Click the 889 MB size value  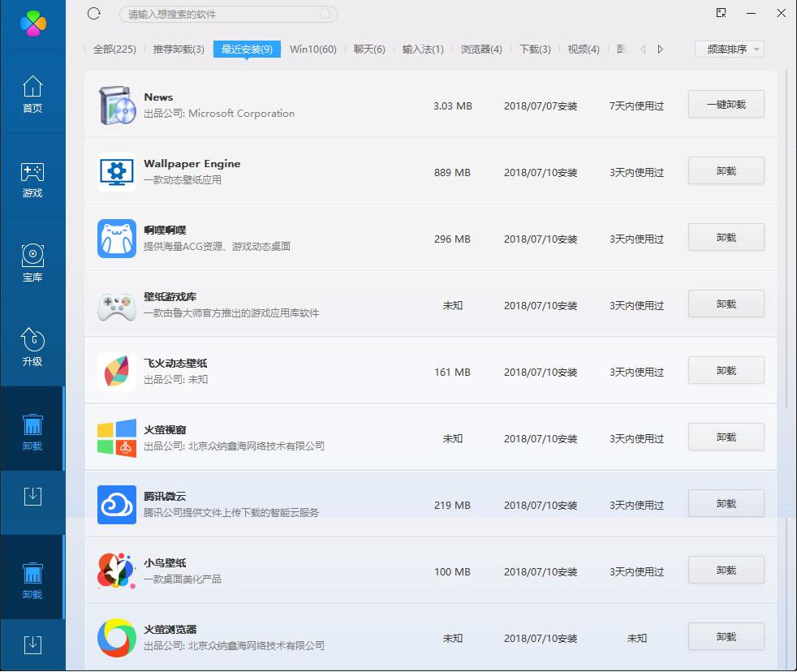coord(452,173)
